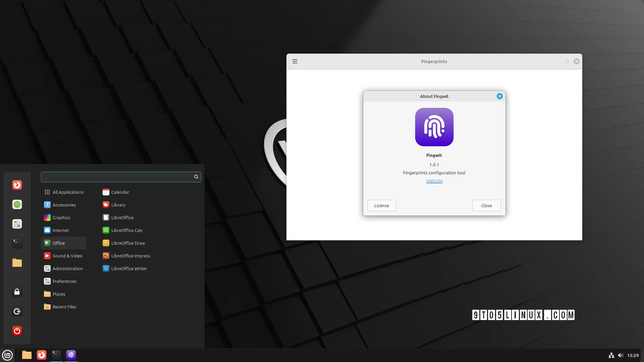Launch Firefox from the menu favorites sidebar

tap(17, 185)
